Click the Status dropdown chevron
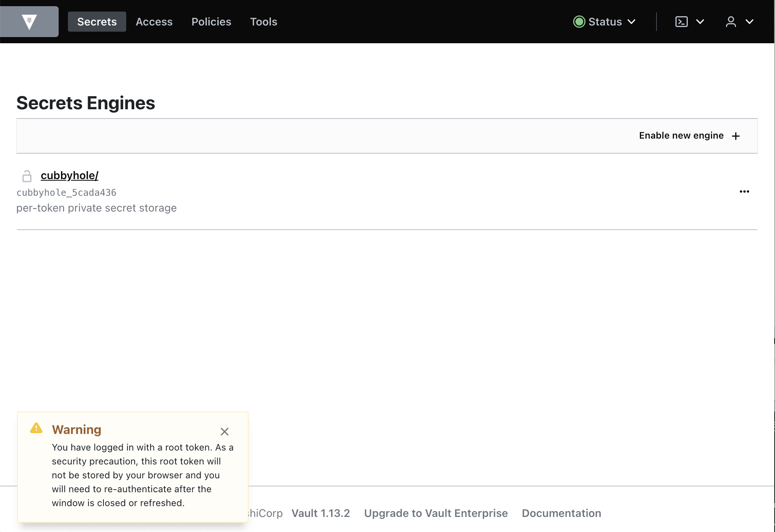 (x=634, y=22)
